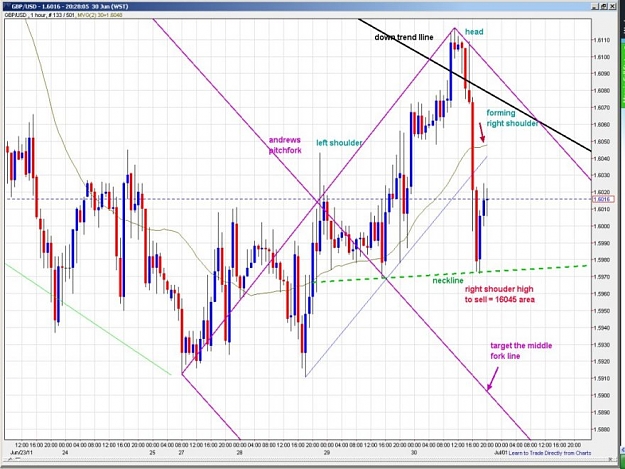
Task: Open the Learn to Trade Directly from Charts link
Action: pyautogui.click(x=550, y=453)
